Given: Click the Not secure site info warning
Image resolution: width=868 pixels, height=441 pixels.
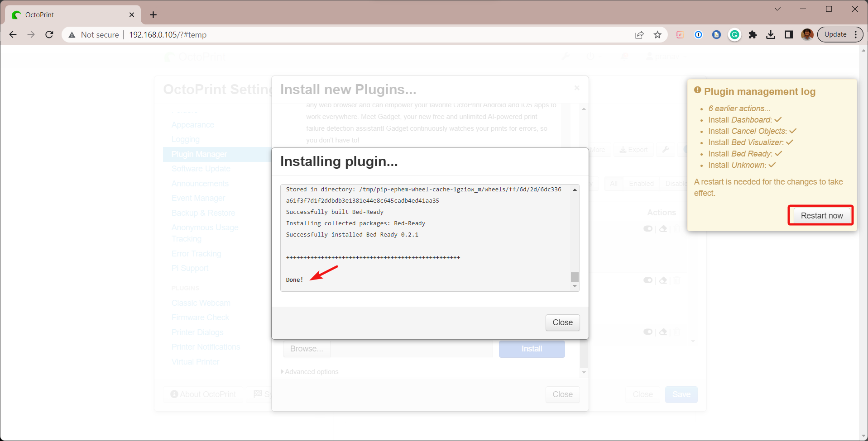Looking at the screenshot, I should pos(94,35).
